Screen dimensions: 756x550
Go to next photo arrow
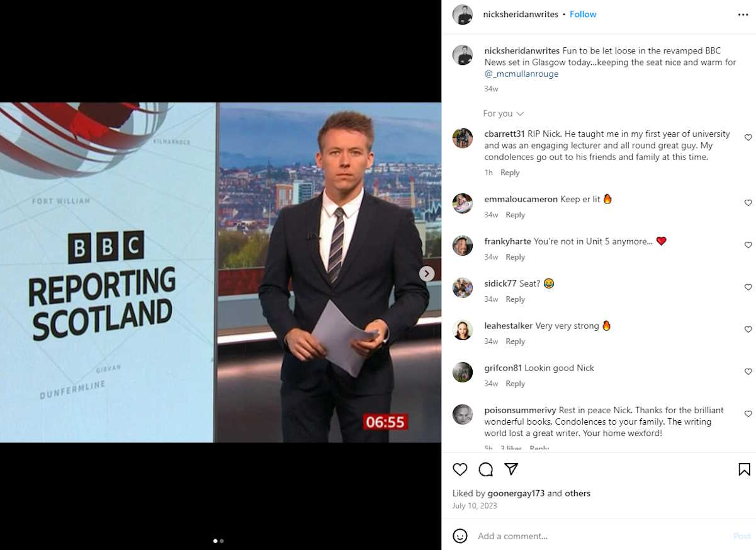point(427,273)
